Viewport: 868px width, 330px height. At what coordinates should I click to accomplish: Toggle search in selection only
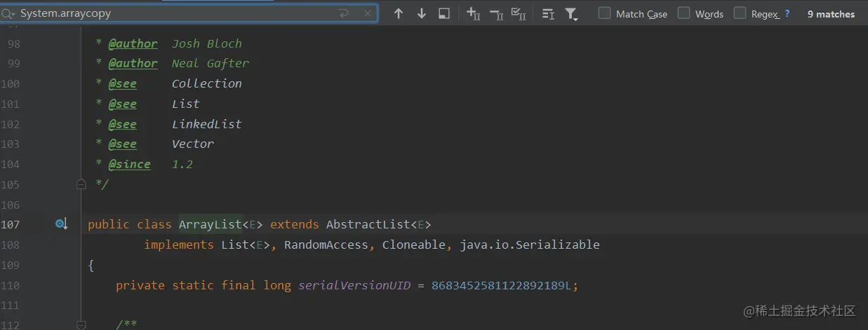pos(549,13)
